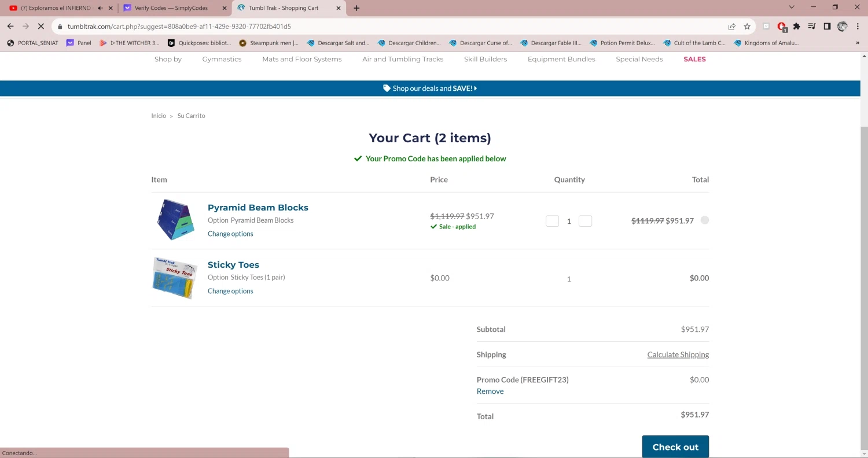The image size is (868, 458).
Task: Open the Kingdoms of Amalur bookmark
Action: pos(766,43)
